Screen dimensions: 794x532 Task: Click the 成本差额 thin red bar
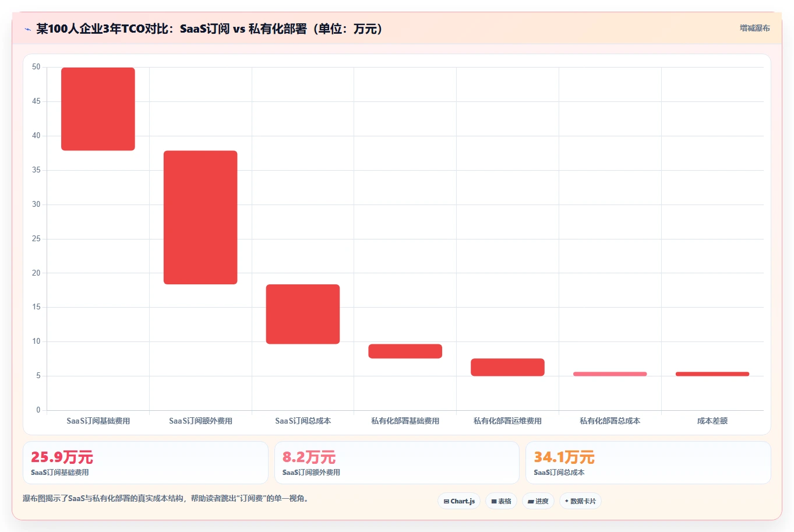tap(712, 374)
